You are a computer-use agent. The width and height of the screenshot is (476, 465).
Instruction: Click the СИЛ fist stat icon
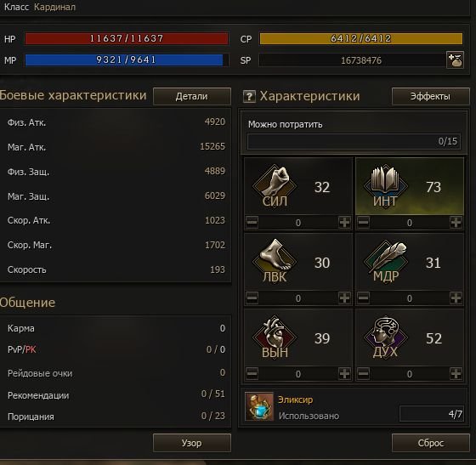274,185
